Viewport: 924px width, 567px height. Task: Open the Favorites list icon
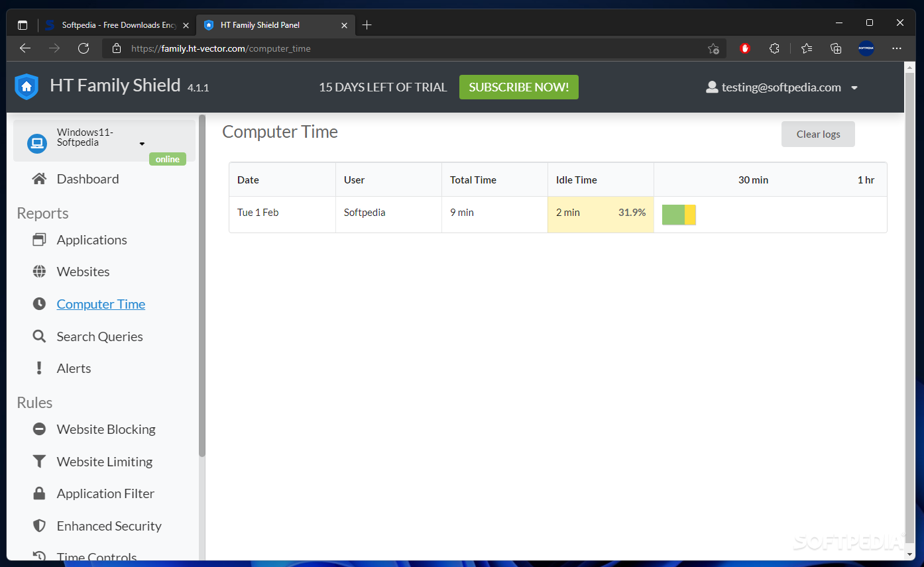tap(807, 48)
